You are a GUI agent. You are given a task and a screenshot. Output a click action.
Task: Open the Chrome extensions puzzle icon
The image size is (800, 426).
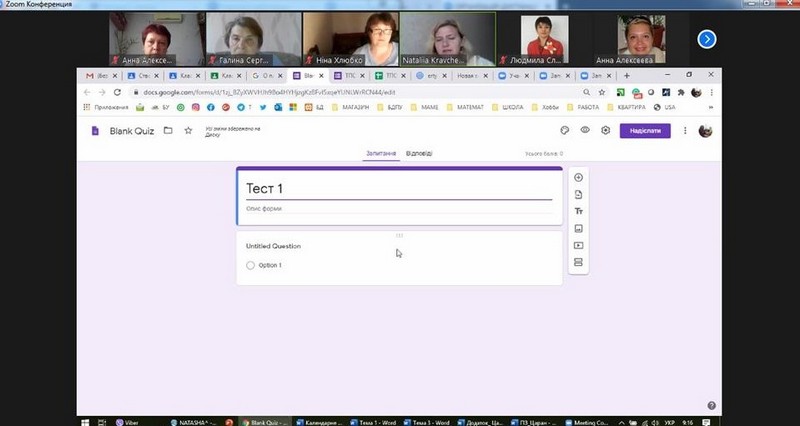681,92
